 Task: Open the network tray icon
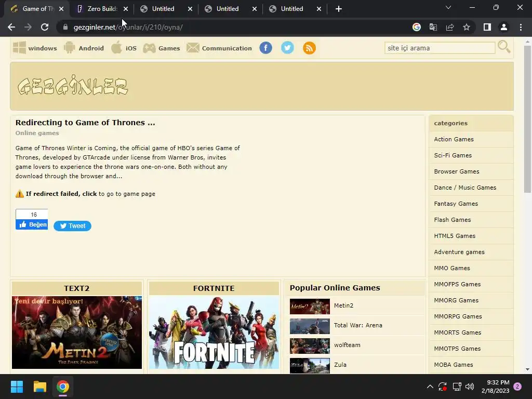click(457, 387)
